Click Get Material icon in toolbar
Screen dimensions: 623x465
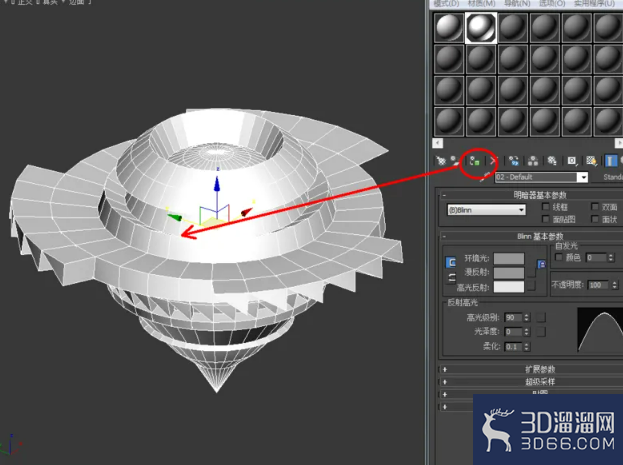tap(441, 161)
